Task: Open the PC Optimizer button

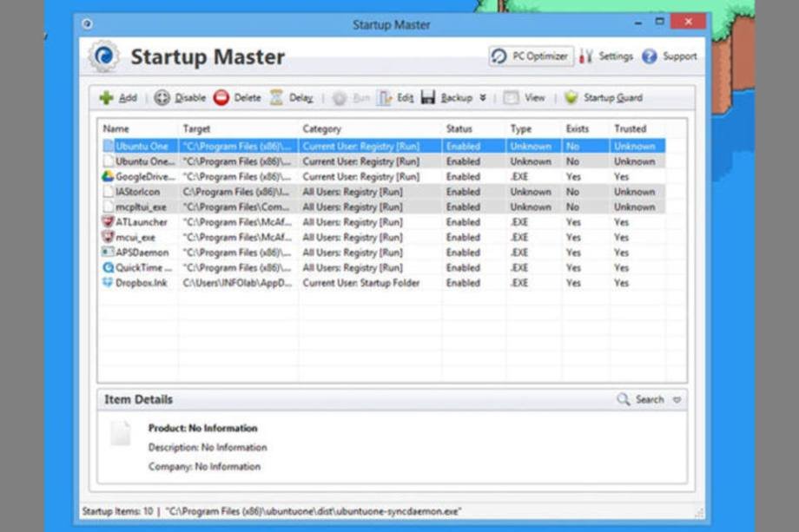Action: [x=531, y=56]
